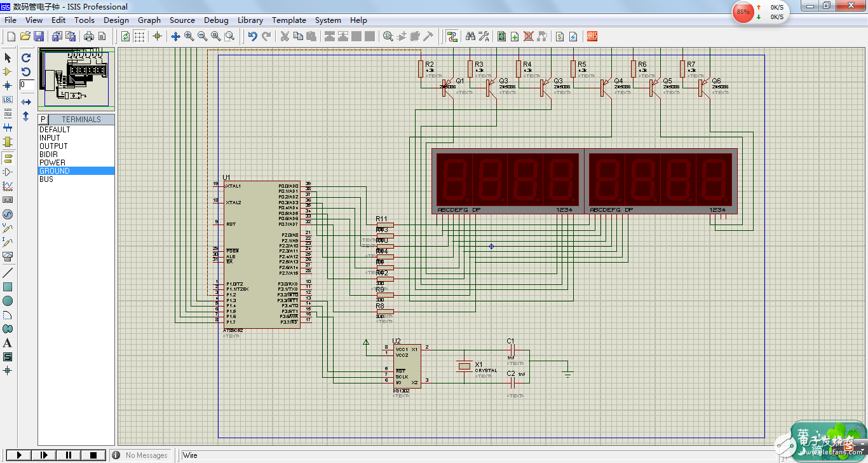Image resolution: width=868 pixels, height=463 pixels.
Task: Open the Library menu
Action: pos(250,20)
